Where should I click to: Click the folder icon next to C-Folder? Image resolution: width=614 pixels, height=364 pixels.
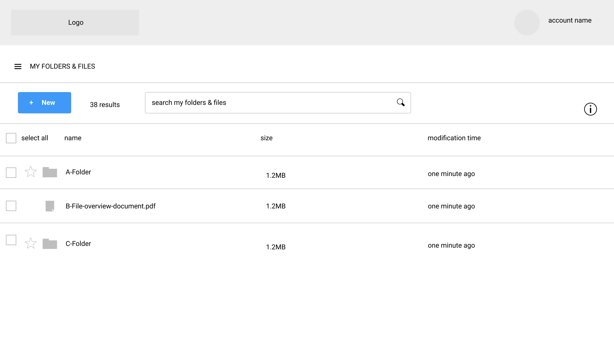[50, 244]
